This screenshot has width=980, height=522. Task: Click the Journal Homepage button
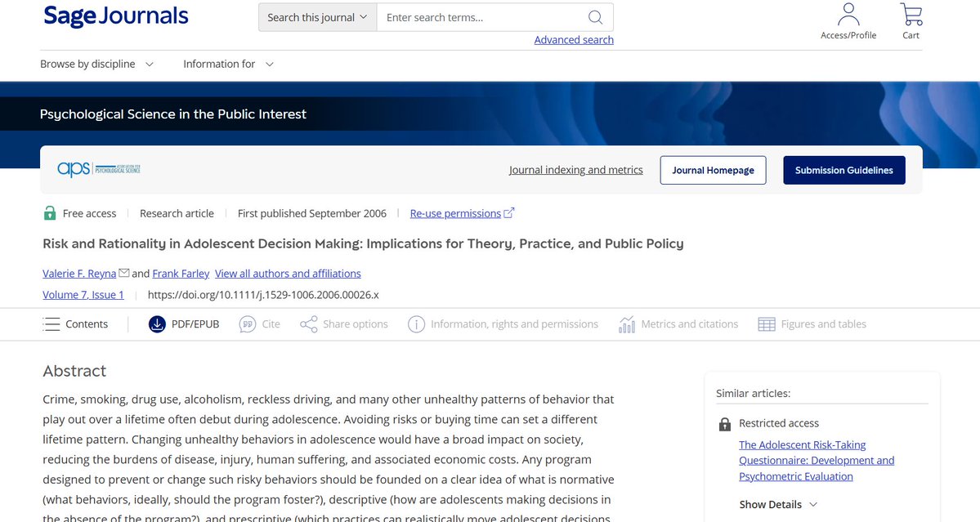click(713, 170)
